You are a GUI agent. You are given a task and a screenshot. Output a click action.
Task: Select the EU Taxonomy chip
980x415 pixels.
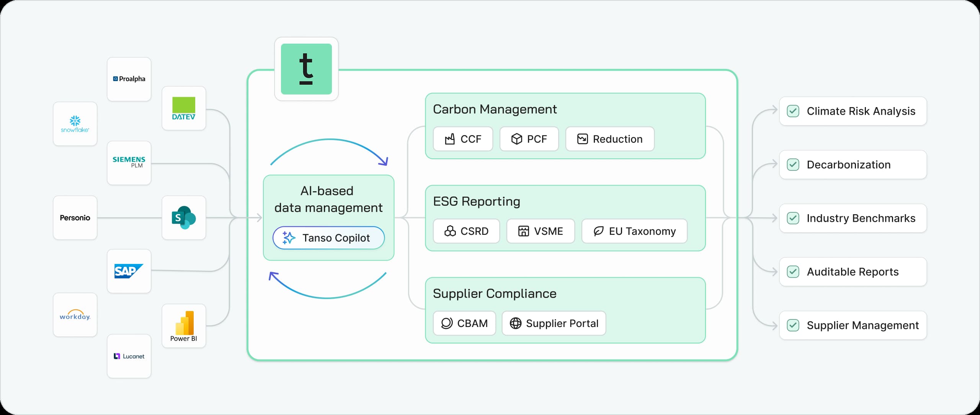coord(634,231)
